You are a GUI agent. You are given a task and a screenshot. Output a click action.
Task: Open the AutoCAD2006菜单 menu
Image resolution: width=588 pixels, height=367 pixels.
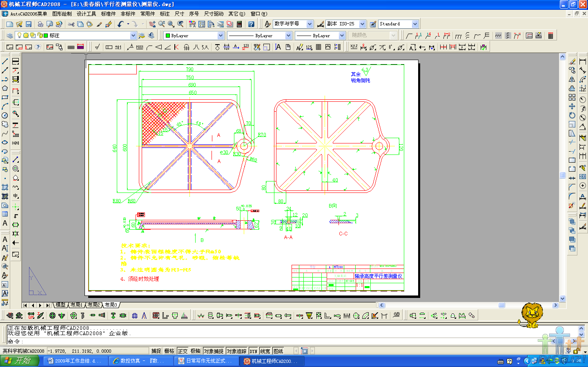[29, 14]
